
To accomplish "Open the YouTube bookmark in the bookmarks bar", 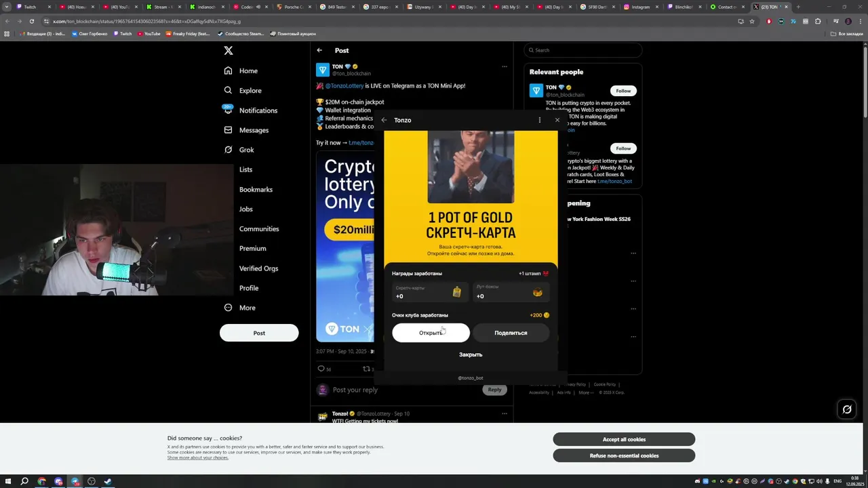I will click(149, 33).
